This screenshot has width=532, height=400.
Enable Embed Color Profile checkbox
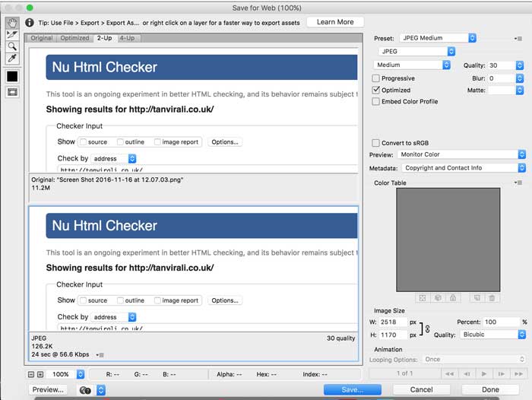pos(375,102)
